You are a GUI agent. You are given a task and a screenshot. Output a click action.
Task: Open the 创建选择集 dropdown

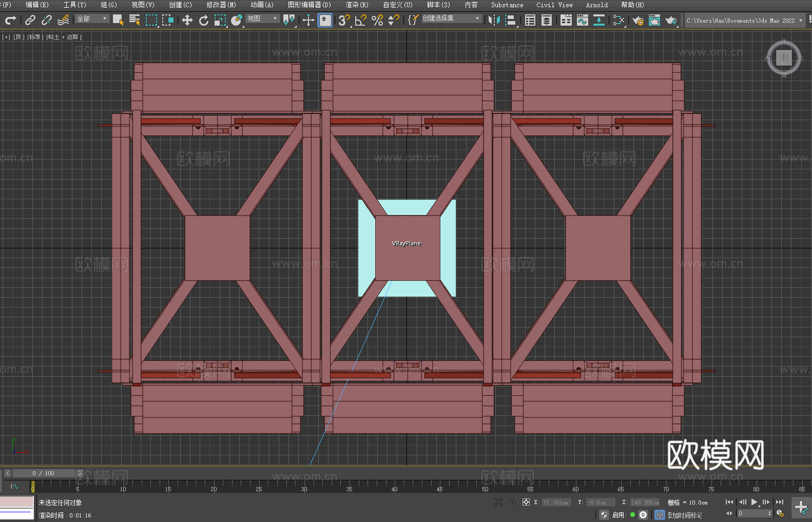click(x=452, y=18)
